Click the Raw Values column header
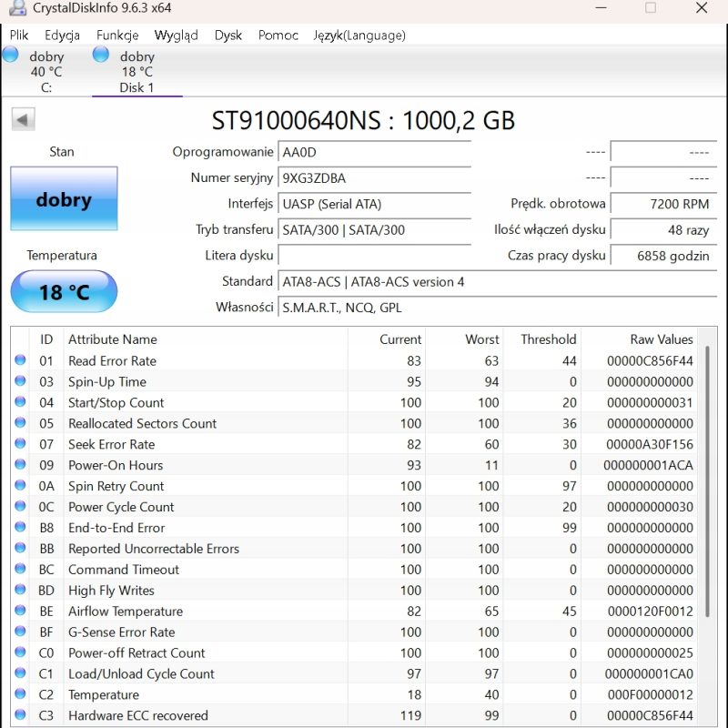 tap(661, 339)
